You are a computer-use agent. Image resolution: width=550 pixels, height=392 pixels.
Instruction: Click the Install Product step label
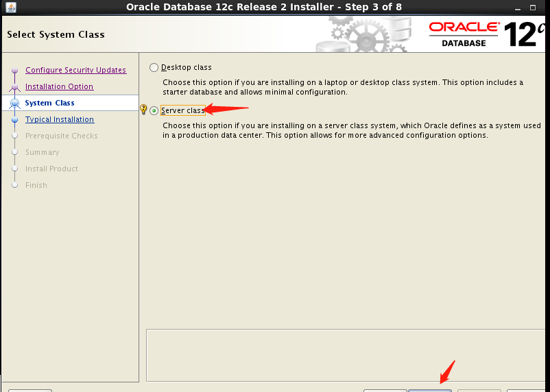click(x=51, y=169)
